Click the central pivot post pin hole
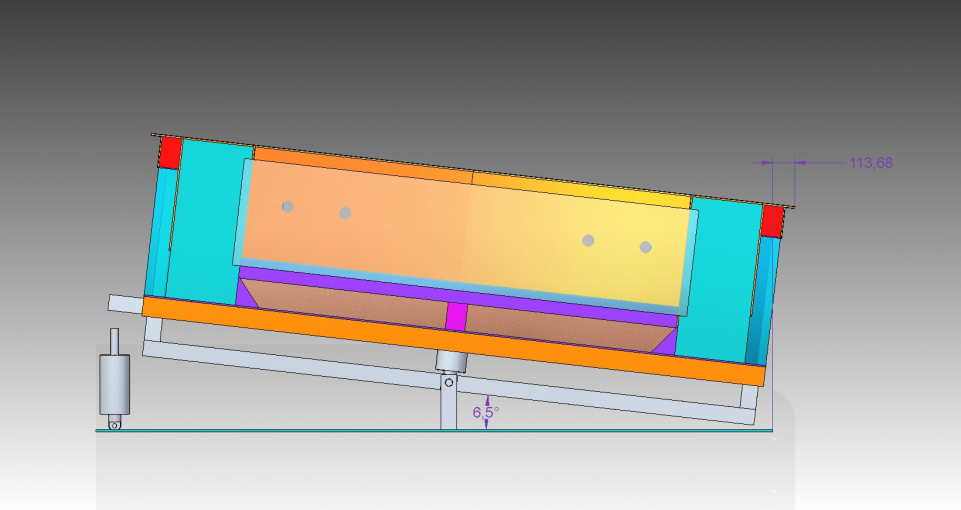 [x=449, y=382]
